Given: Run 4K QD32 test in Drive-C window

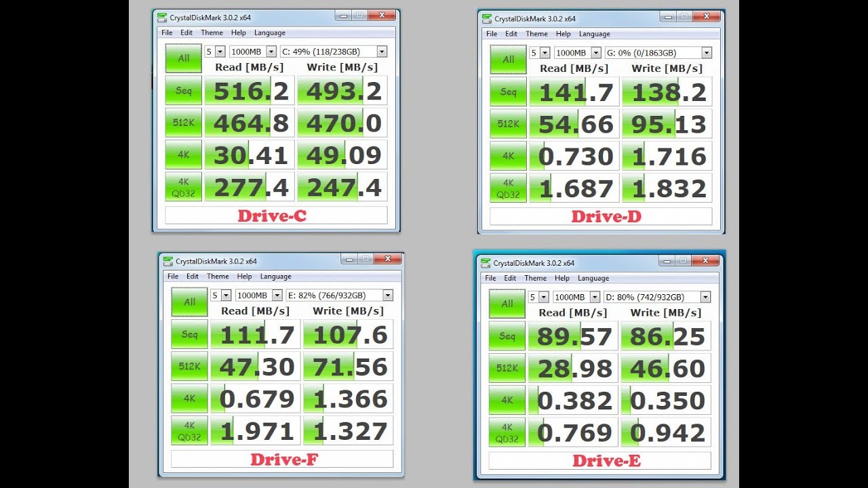Looking at the screenshot, I should point(183,187).
